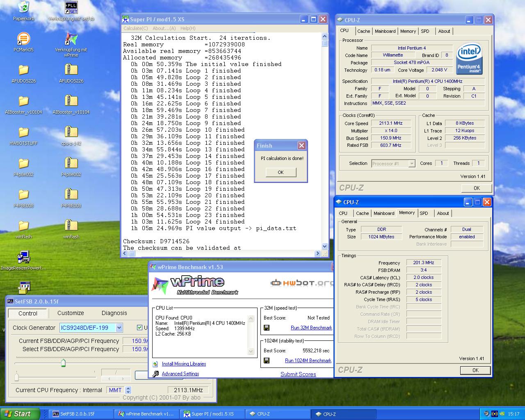This screenshot has width=525, height=420.
Task: Select the P4P8E008 folder icon
Action: [23, 194]
